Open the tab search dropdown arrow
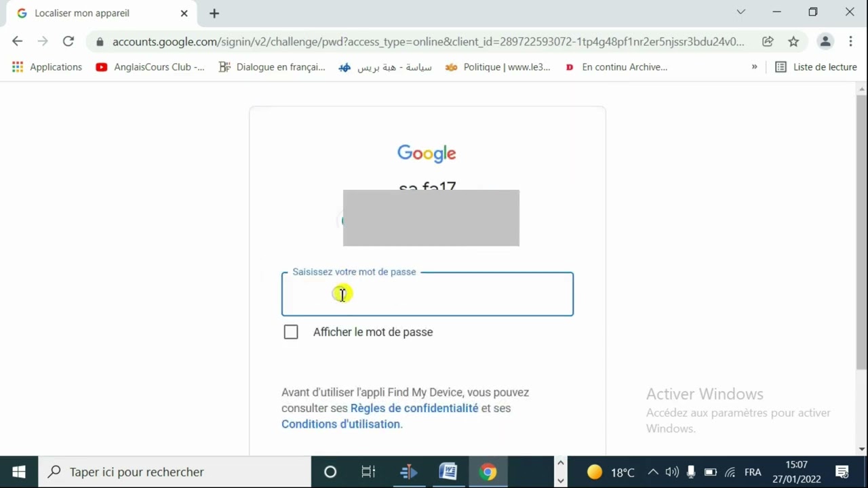 point(741,12)
